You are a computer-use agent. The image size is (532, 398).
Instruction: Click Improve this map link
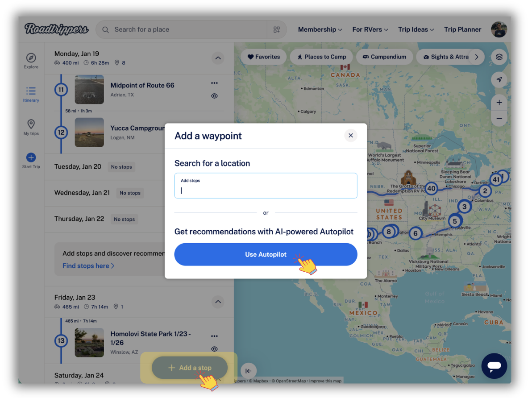point(325,381)
